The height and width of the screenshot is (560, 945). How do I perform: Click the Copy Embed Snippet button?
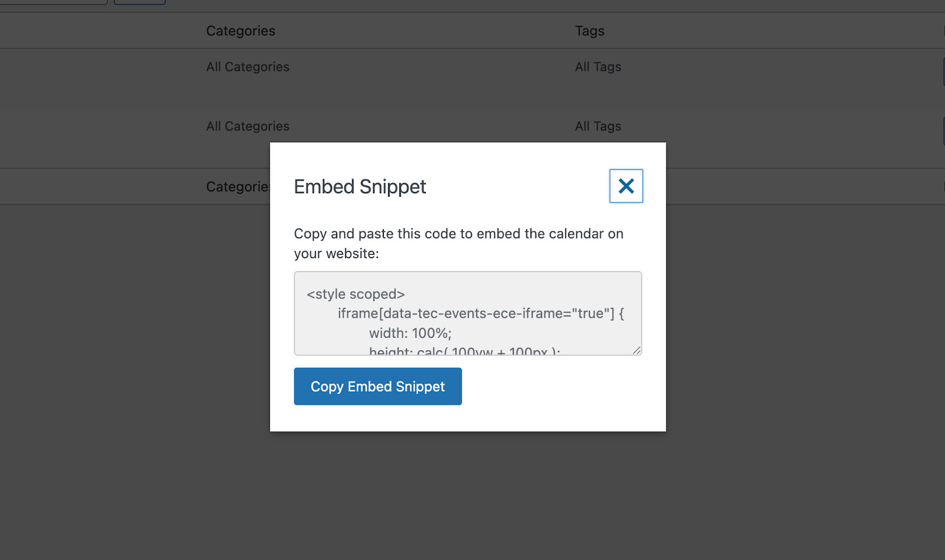click(x=377, y=386)
